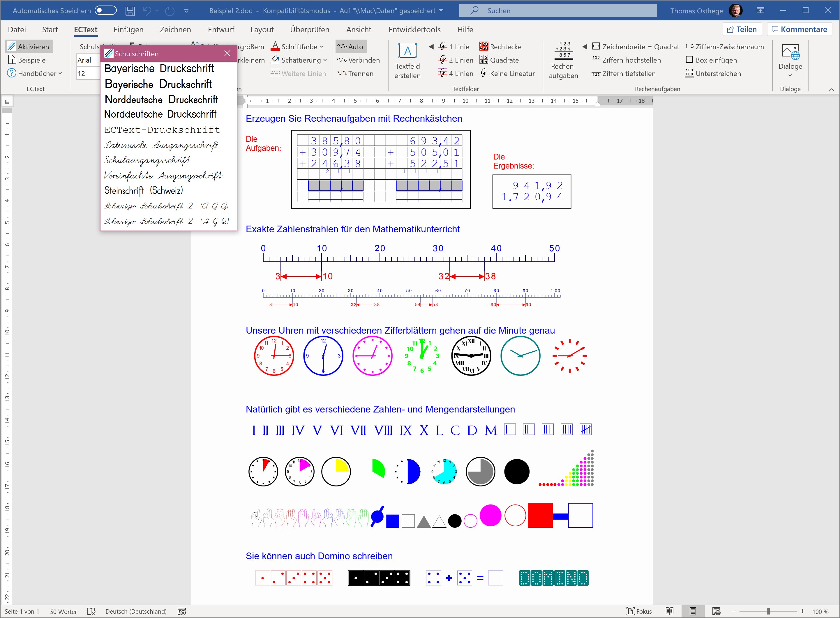Open the Dialoge globe icon
Screen dimensions: 840x618
point(790,52)
